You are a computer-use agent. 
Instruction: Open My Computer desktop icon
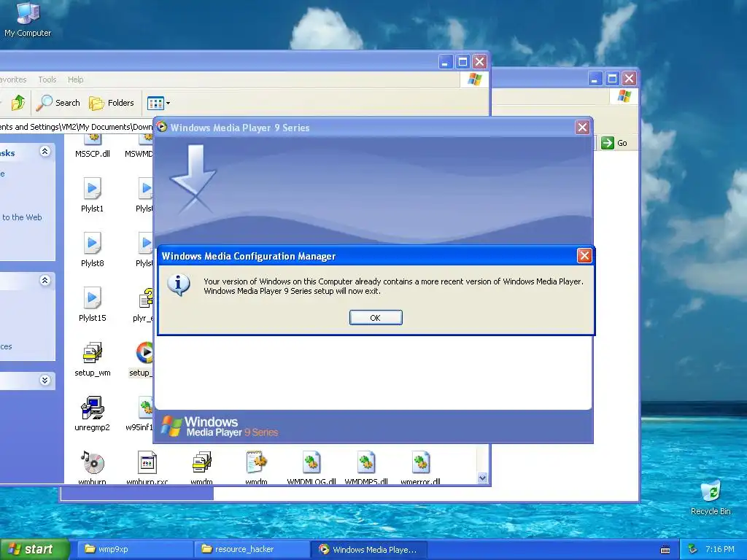pyautogui.click(x=28, y=19)
